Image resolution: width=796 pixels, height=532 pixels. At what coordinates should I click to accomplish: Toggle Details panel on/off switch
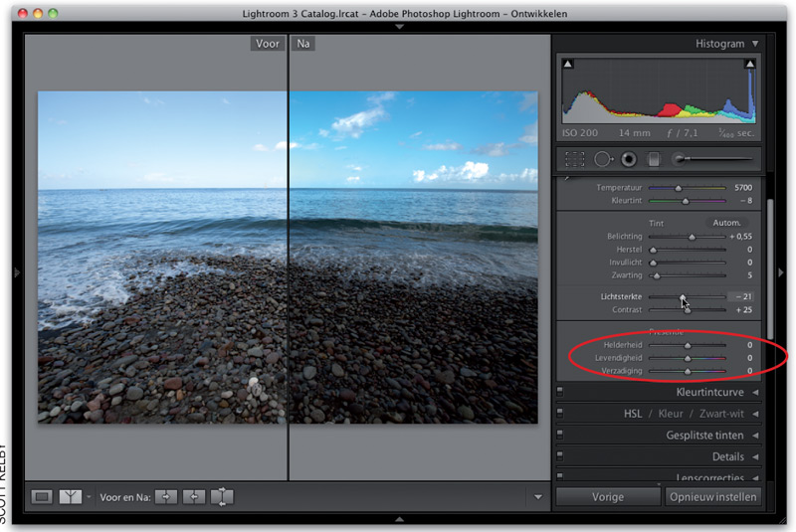tap(560, 455)
